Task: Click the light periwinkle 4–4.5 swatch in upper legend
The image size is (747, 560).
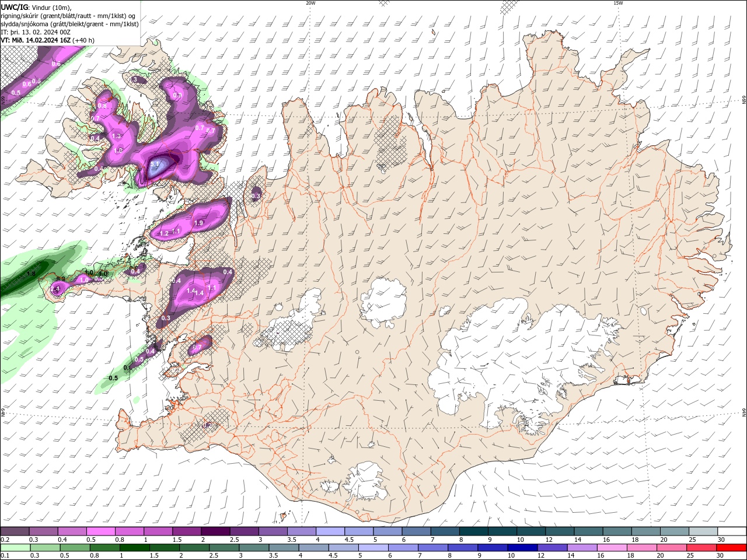Action: coord(329,531)
